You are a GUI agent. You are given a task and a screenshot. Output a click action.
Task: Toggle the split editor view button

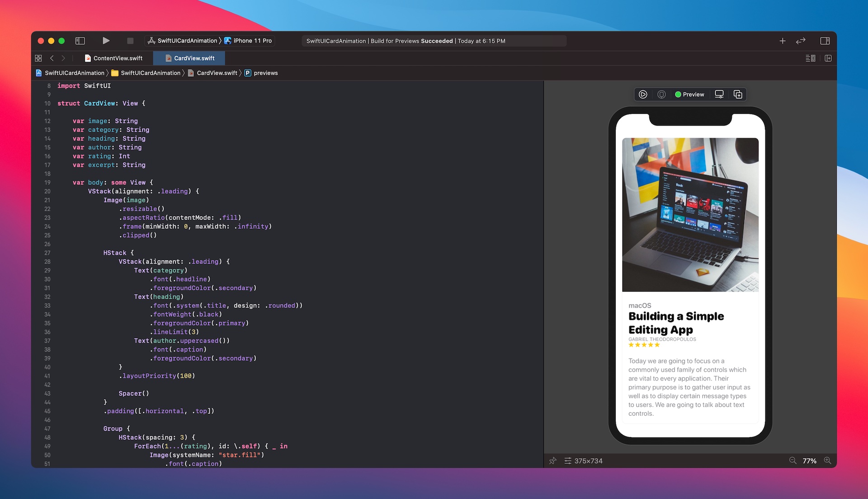click(x=829, y=58)
